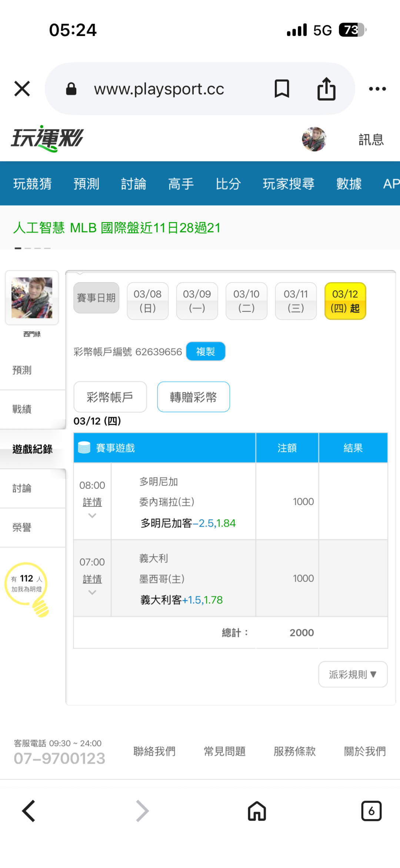Expand 詳情 for the 08:00 game
400x868 pixels.
tap(92, 503)
